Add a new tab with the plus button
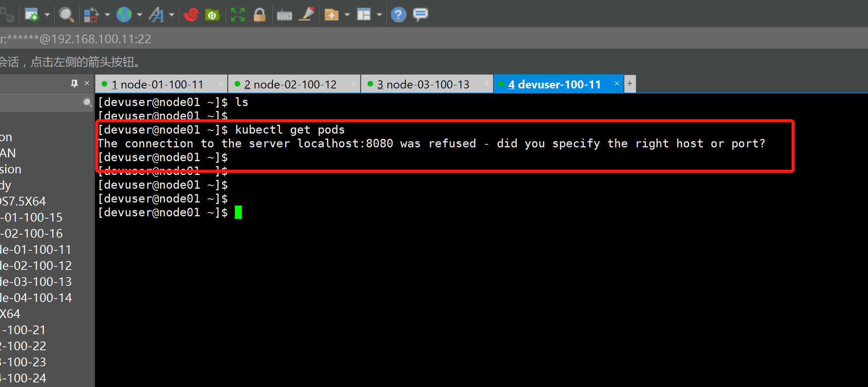The image size is (868, 387). point(630,83)
